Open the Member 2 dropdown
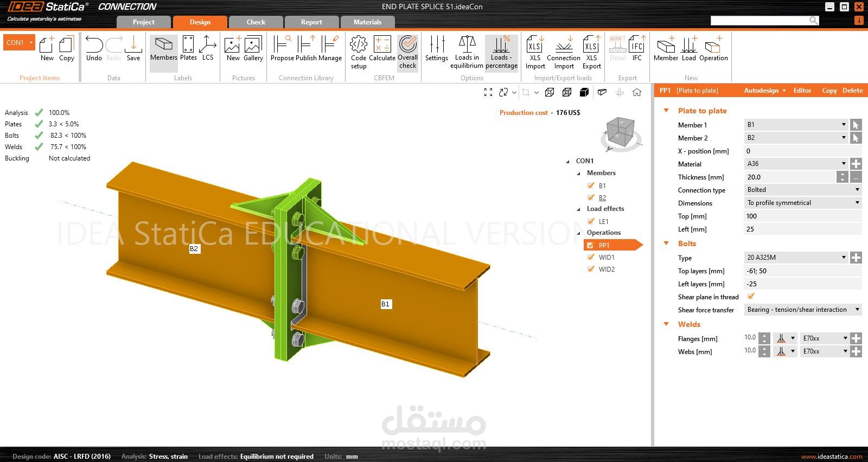Viewport: 868px width, 462px height. pyautogui.click(x=796, y=138)
